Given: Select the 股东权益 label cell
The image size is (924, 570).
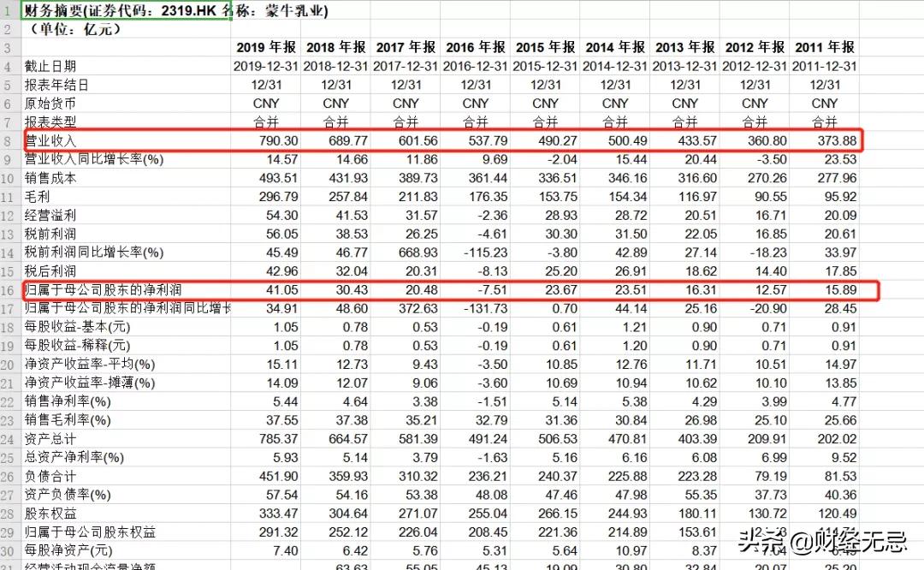Looking at the screenshot, I should click(x=51, y=514).
